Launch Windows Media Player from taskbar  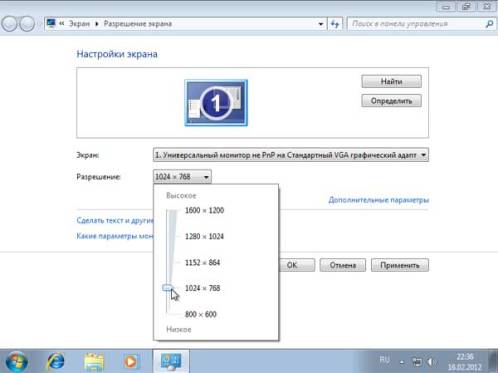point(131,362)
